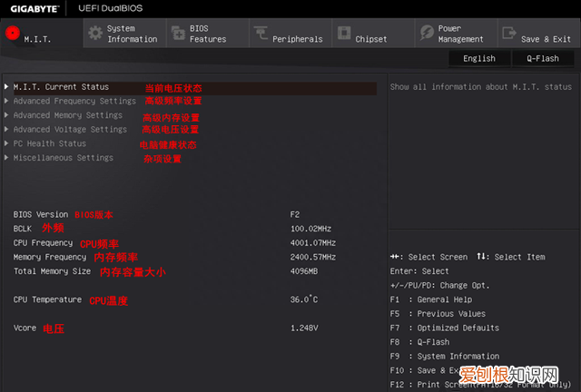Image resolution: width=581 pixels, height=392 pixels.
Task: Open Advanced Voltage Settings entry
Action: pyautogui.click(x=70, y=130)
